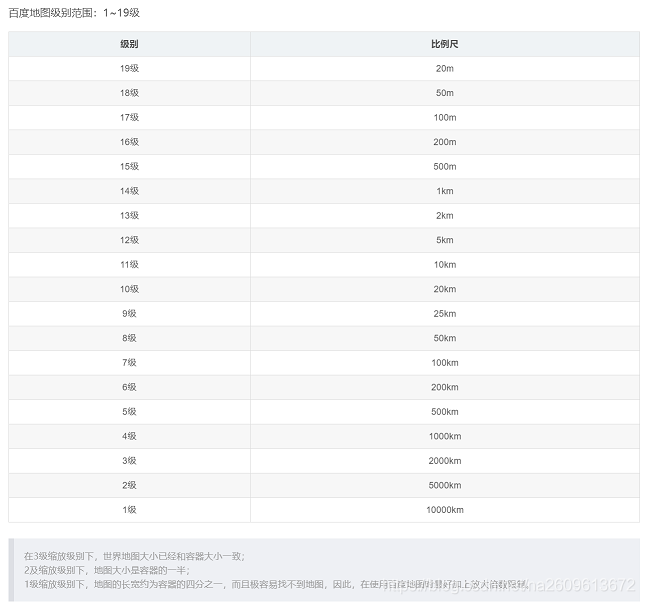Viewport: 645px width, 604px height.
Task: Select the '200m' scale cell
Action: [x=445, y=142]
